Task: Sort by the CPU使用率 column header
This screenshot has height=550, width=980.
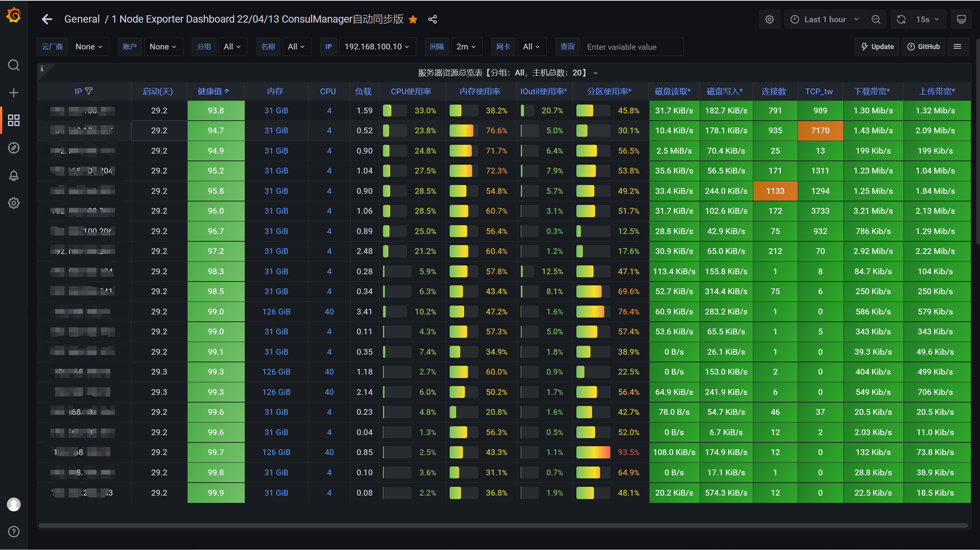Action: [x=411, y=92]
